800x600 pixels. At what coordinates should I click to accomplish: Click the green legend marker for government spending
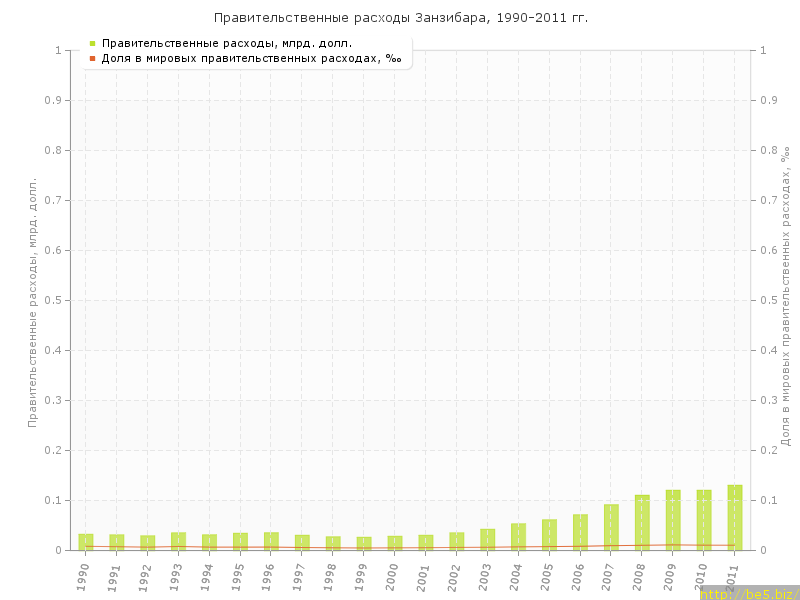pos(93,43)
